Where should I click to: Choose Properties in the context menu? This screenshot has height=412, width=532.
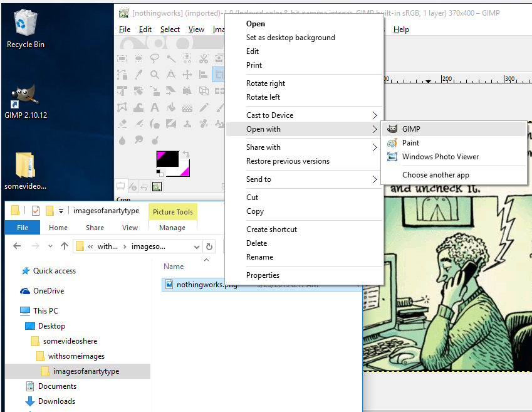(x=305, y=275)
